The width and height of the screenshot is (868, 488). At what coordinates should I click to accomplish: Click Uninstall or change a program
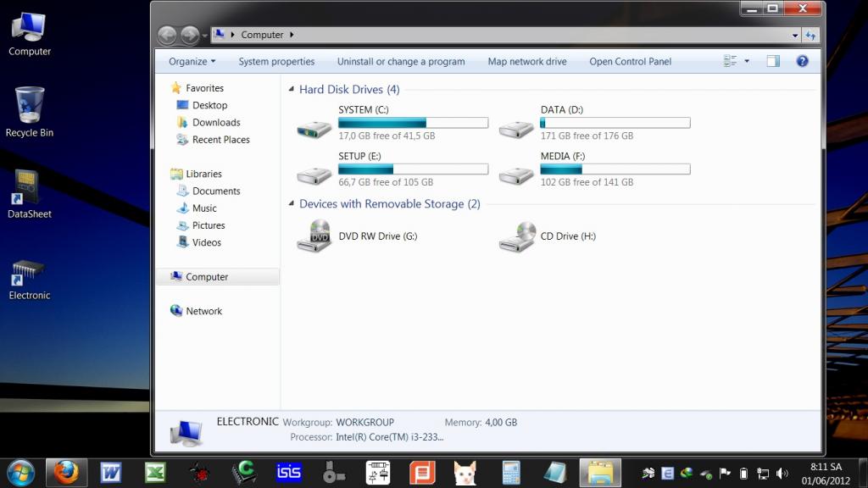pyautogui.click(x=401, y=61)
